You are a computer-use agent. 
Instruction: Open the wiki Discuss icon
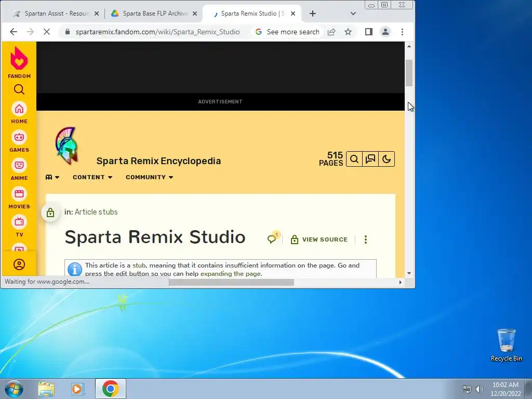370,159
